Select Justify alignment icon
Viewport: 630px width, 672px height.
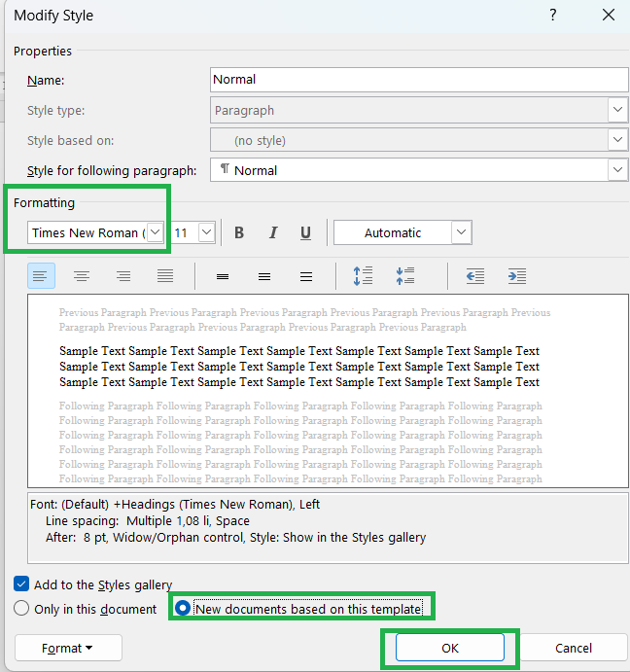click(165, 276)
